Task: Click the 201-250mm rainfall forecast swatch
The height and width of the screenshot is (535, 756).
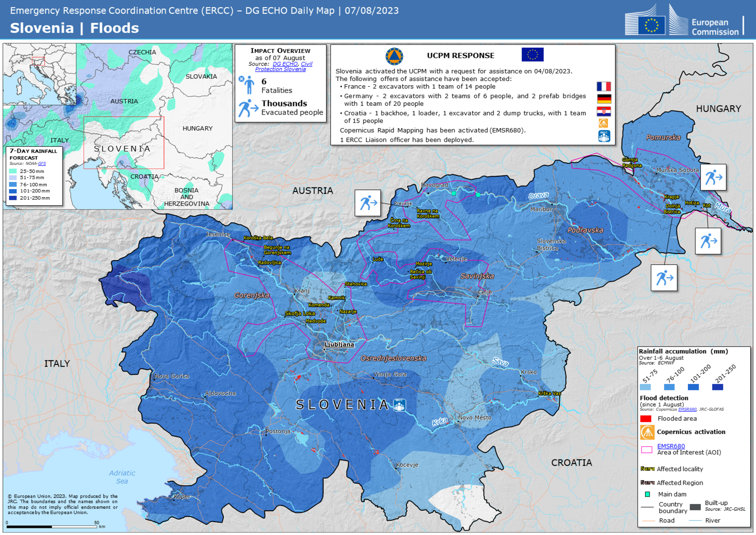Action: [x=13, y=198]
